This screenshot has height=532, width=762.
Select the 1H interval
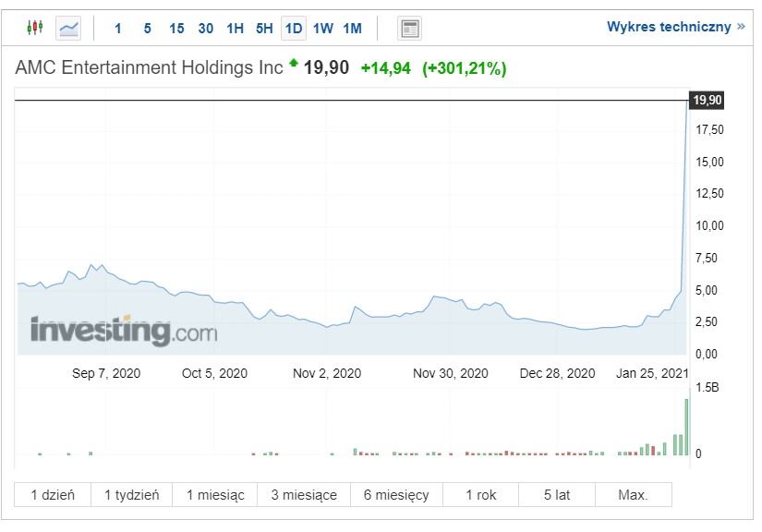pos(236,29)
